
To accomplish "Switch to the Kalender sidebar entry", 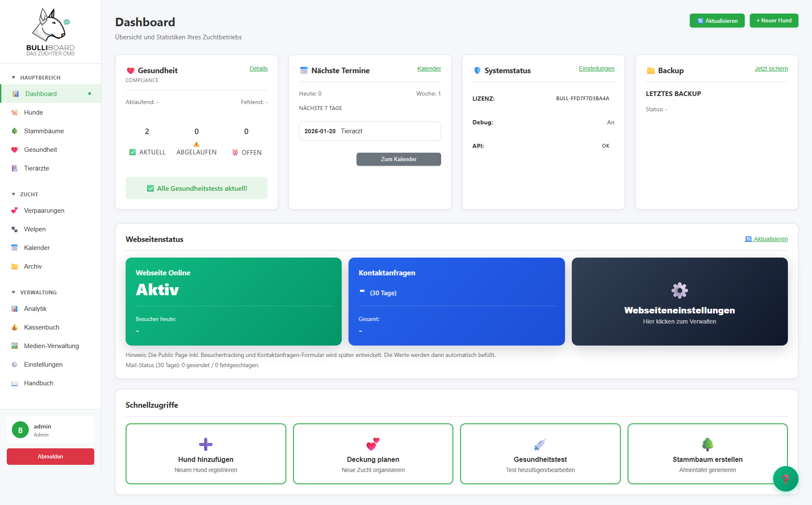I will (36, 247).
